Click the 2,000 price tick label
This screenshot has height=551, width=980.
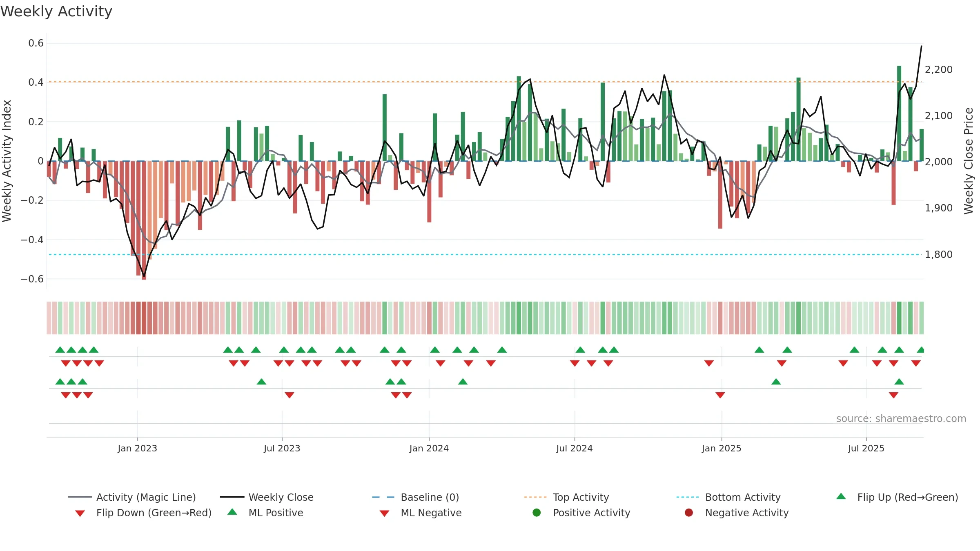[x=939, y=162]
